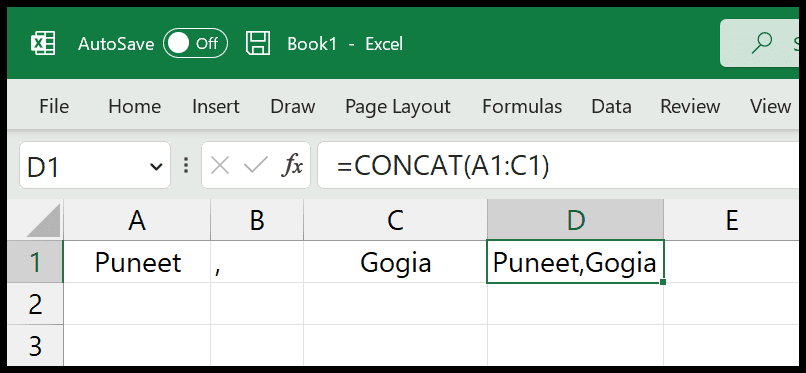The height and width of the screenshot is (373, 806).
Task: Switch to the Formulas ribbon tab
Action: pyautogui.click(x=522, y=106)
